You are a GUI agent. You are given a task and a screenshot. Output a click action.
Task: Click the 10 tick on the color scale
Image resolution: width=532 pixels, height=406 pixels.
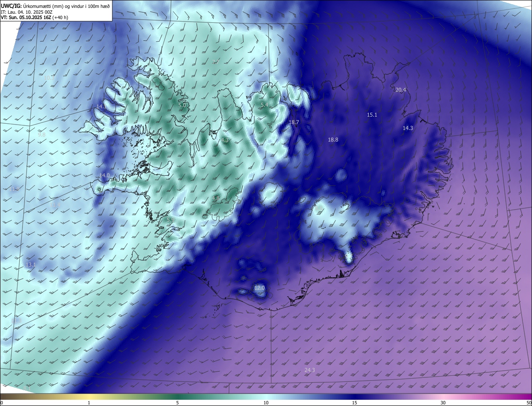pyautogui.click(x=266, y=403)
